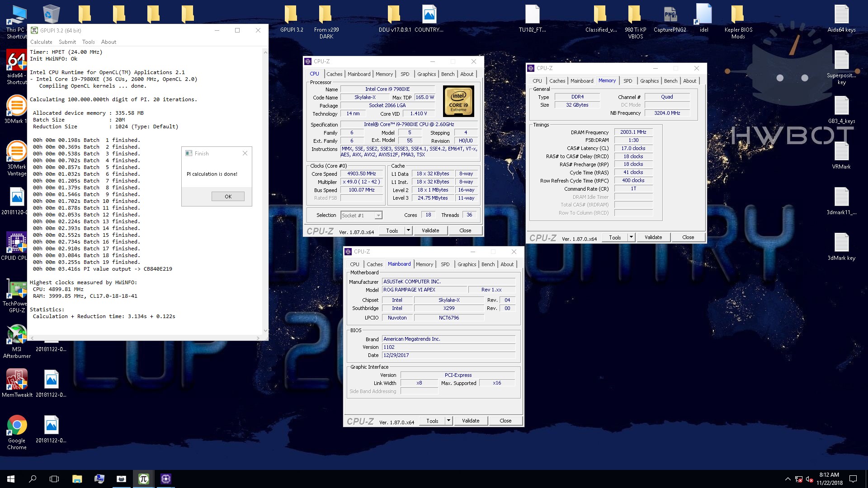Image resolution: width=868 pixels, height=488 pixels.
Task: Launch MSI Afterburner desktop icon
Action: coord(17,334)
